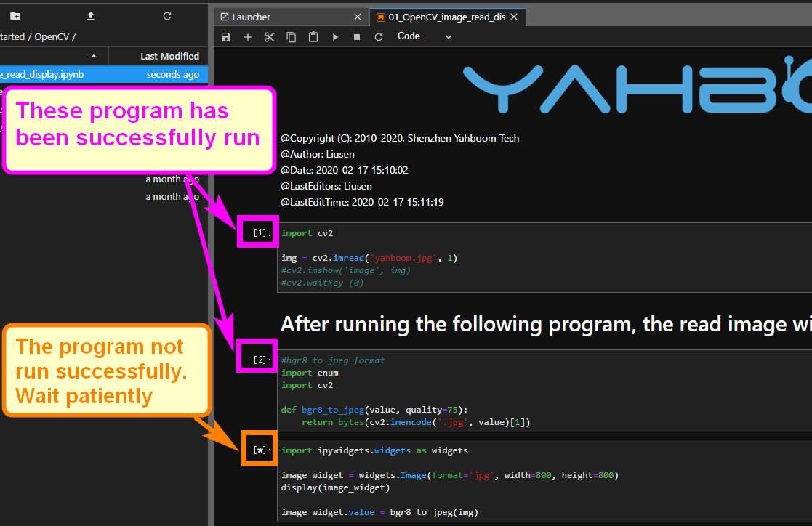
Task: Close the Launcher tab
Action: [x=357, y=17]
